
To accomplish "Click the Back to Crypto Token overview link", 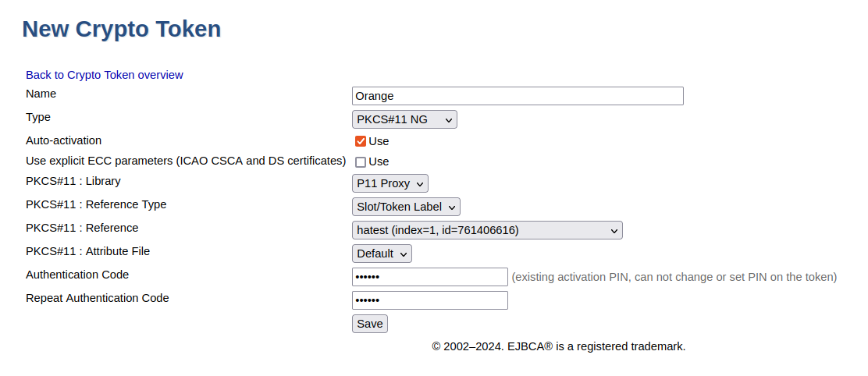I will coord(105,75).
